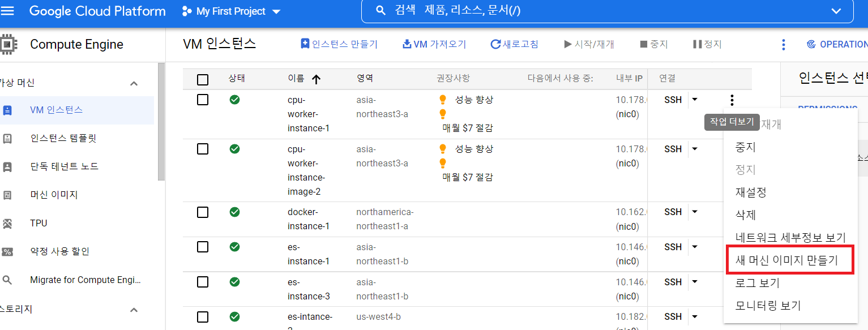Click green status icon of es-instance-1

pos(234,247)
